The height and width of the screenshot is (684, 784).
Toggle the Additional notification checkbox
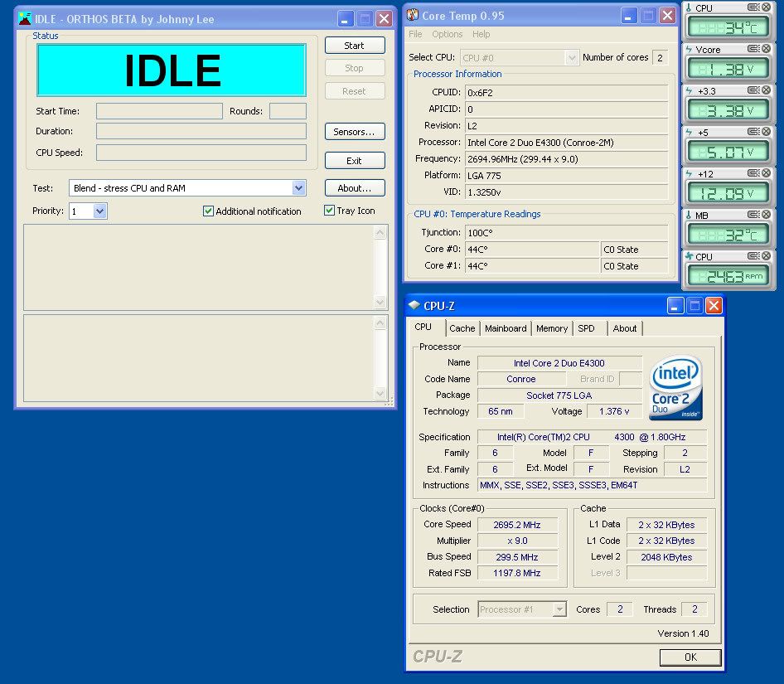coord(209,211)
